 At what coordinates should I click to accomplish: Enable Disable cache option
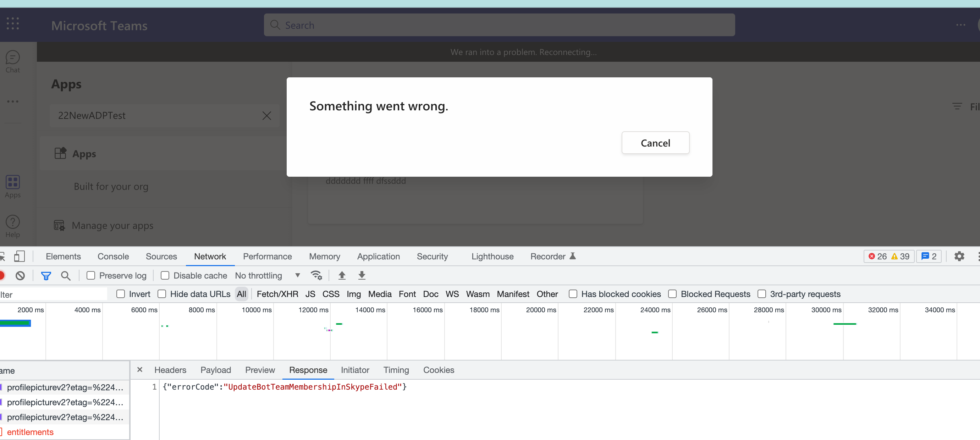pyautogui.click(x=165, y=275)
